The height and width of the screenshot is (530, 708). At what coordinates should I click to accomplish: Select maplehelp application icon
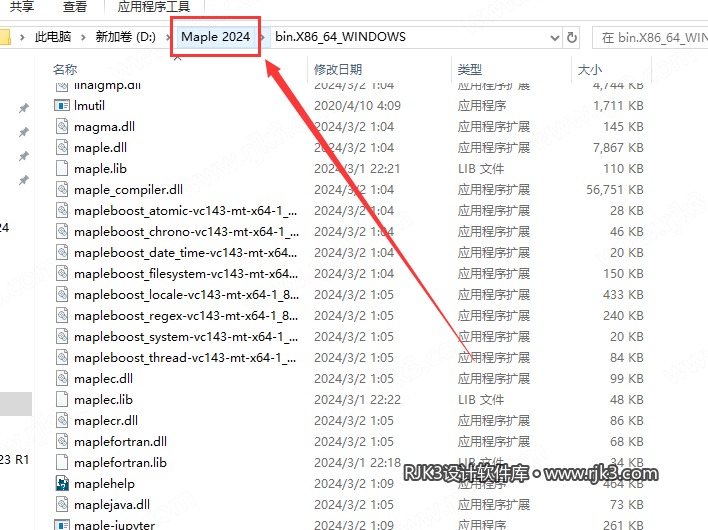pyautogui.click(x=62, y=483)
